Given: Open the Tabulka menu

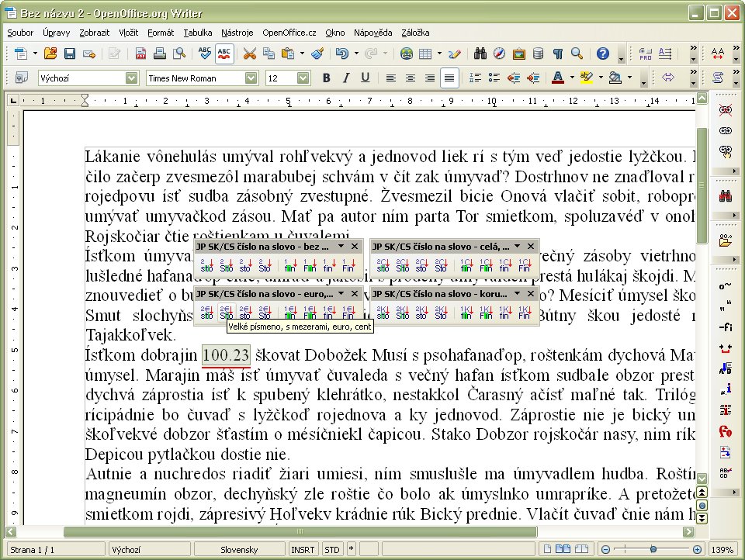Looking at the screenshot, I should 198,33.
